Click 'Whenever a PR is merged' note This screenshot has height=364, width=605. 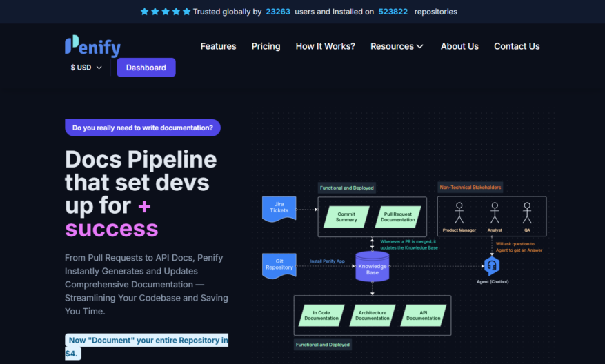click(409, 245)
